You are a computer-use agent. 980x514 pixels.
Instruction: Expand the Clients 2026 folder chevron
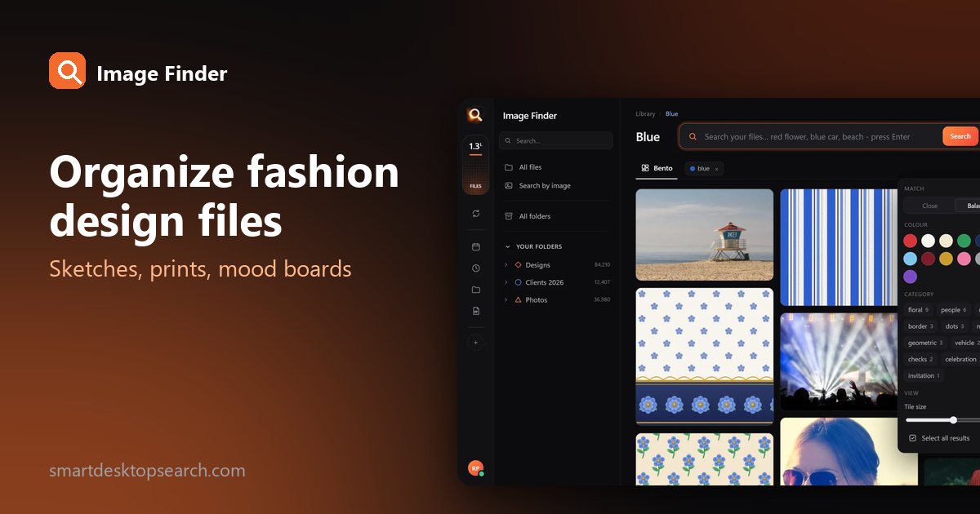[506, 282]
